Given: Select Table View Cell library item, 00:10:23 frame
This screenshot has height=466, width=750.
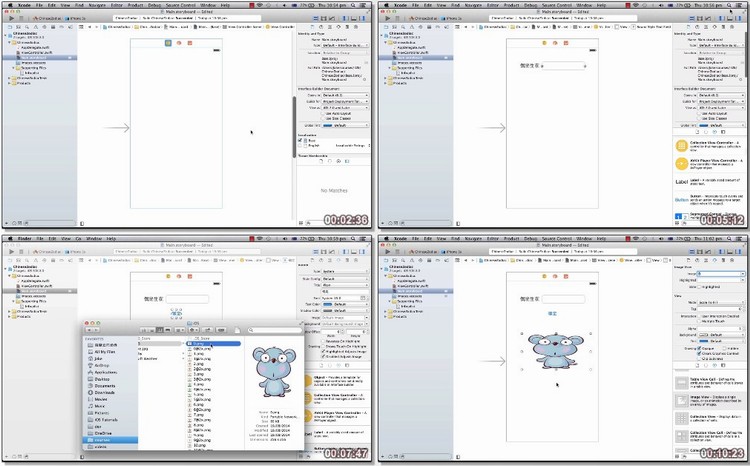Looking at the screenshot, I should [x=710, y=382].
